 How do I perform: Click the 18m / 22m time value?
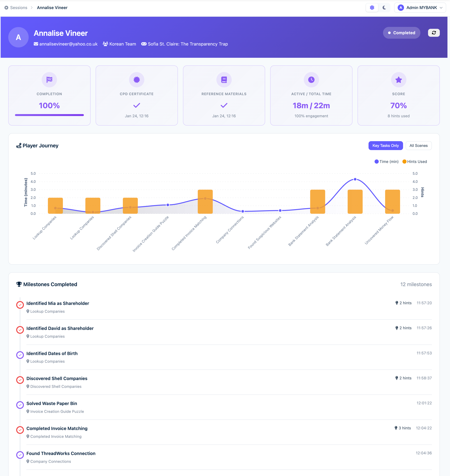[311, 106]
